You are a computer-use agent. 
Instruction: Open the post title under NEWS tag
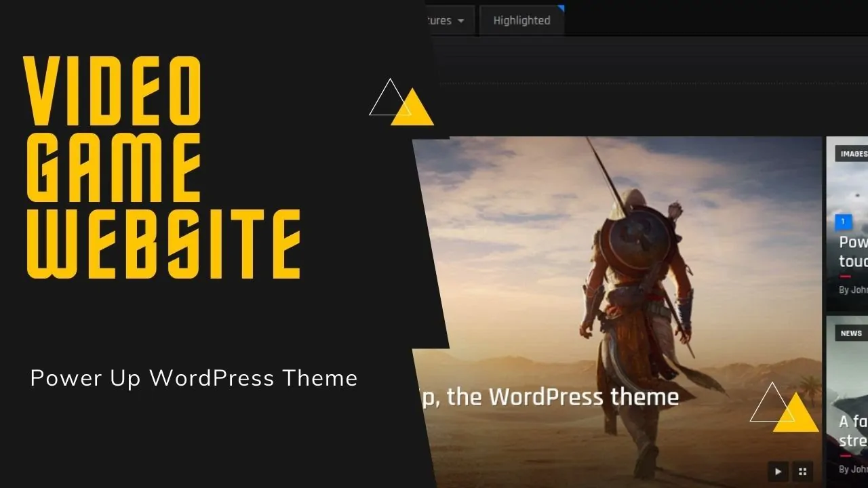tap(854, 431)
